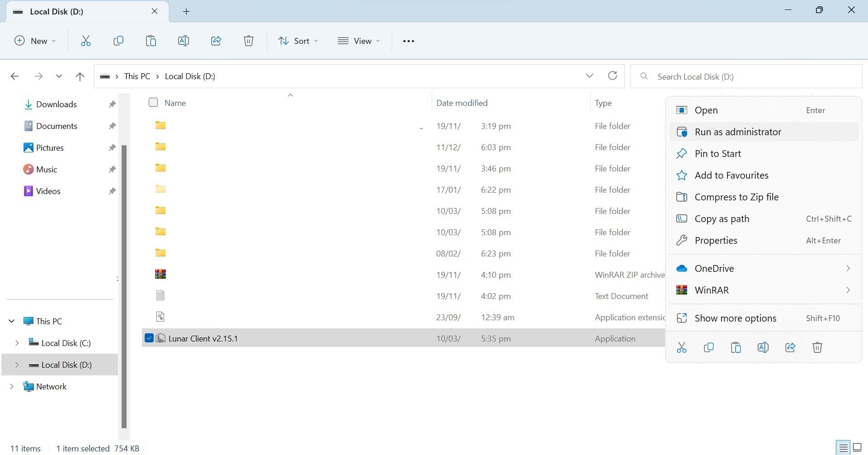The image size is (868, 455).
Task: Select Show more options in the context menu
Action: coord(735,318)
